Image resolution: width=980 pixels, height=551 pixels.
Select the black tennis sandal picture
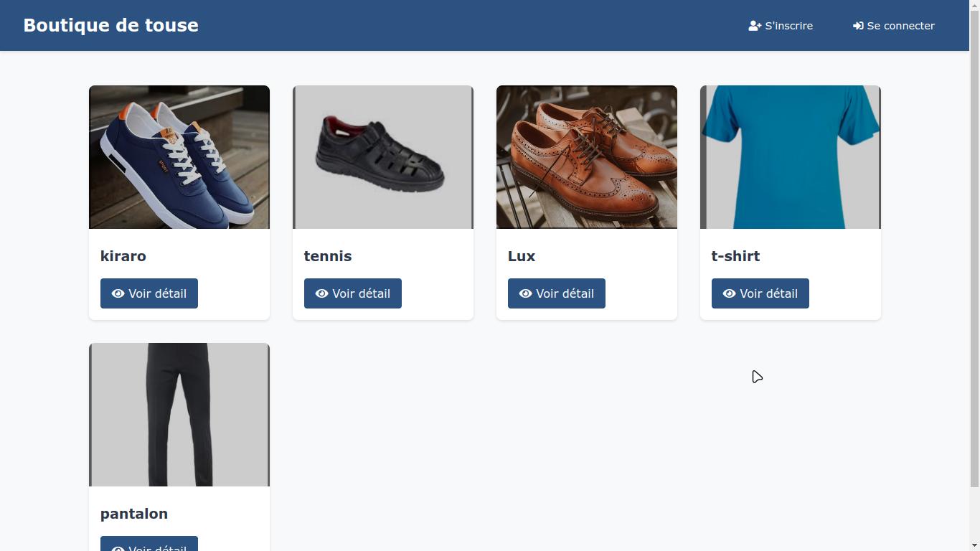click(383, 157)
